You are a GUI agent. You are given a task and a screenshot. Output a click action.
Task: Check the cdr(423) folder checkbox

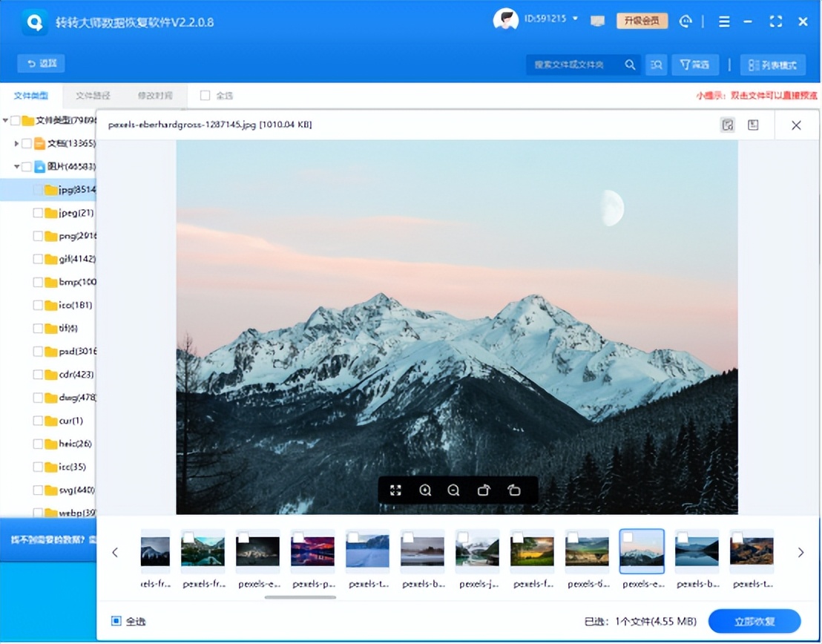[x=38, y=375]
